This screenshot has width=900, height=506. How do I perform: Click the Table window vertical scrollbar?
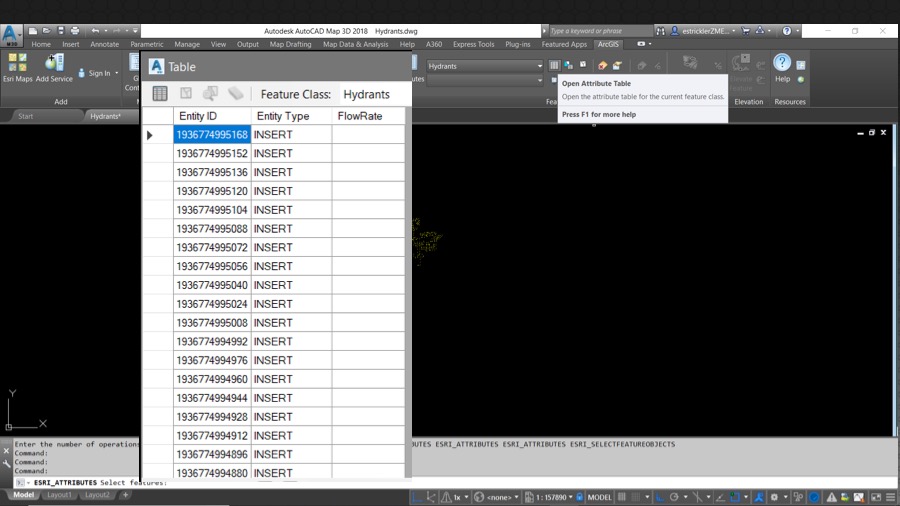tap(408, 293)
